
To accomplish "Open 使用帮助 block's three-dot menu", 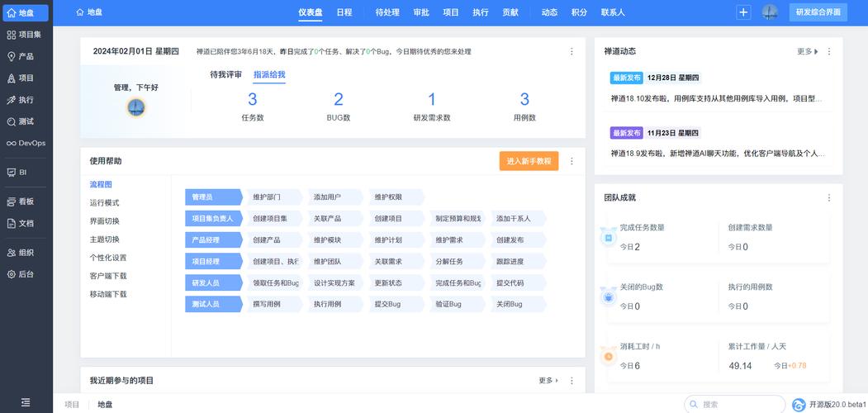I will click(572, 161).
